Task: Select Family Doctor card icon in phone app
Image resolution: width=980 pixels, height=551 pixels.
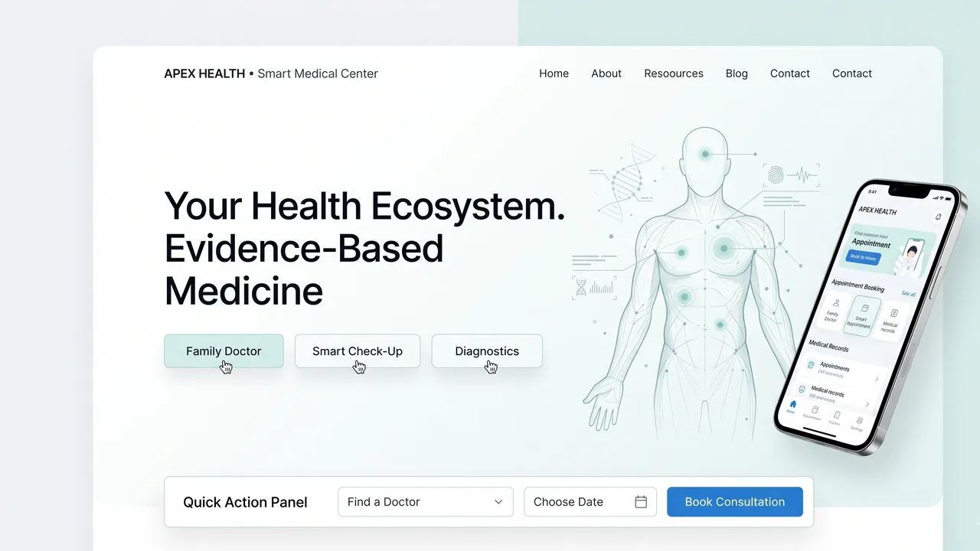Action: [x=836, y=302]
